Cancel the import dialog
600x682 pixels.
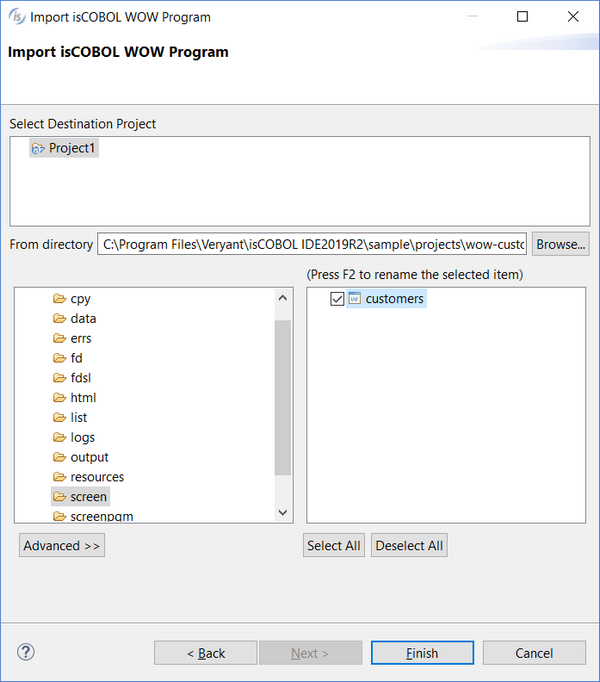(x=534, y=653)
